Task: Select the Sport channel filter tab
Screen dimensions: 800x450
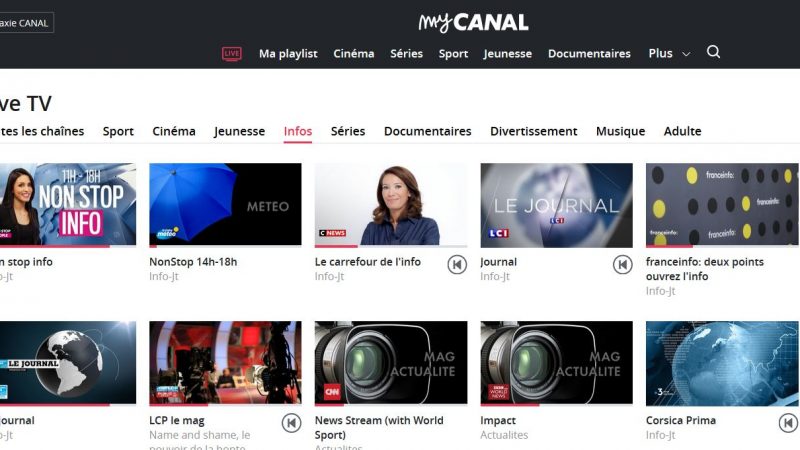Action: pyautogui.click(x=118, y=132)
